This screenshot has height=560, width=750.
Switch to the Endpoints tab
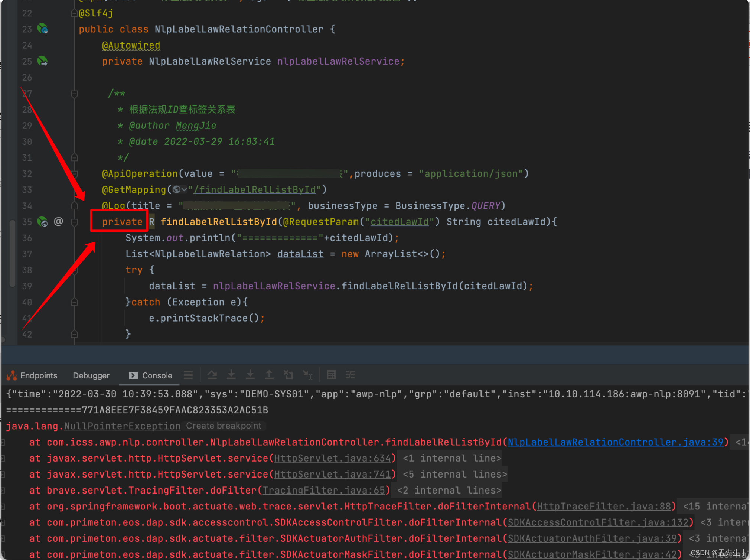pos(38,375)
